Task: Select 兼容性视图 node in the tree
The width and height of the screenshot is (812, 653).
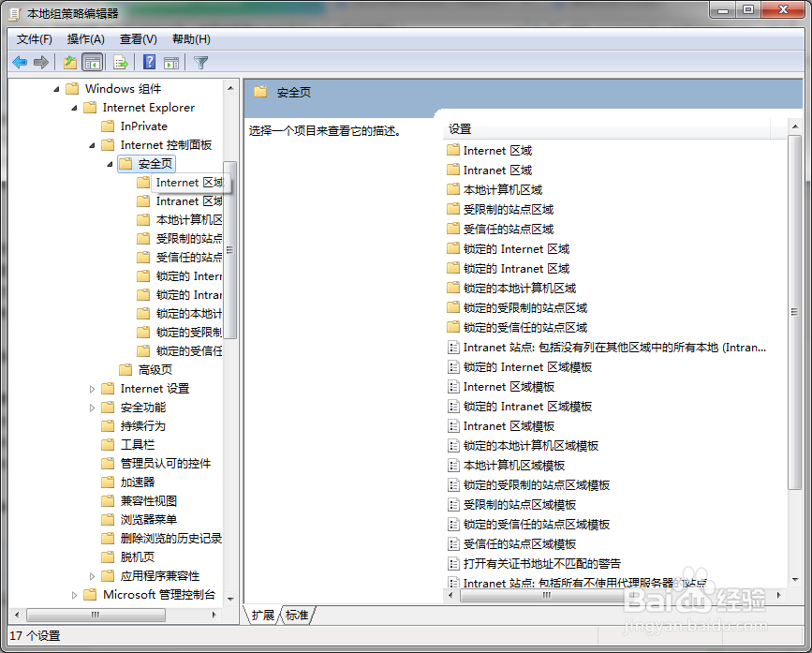Action: tap(149, 500)
